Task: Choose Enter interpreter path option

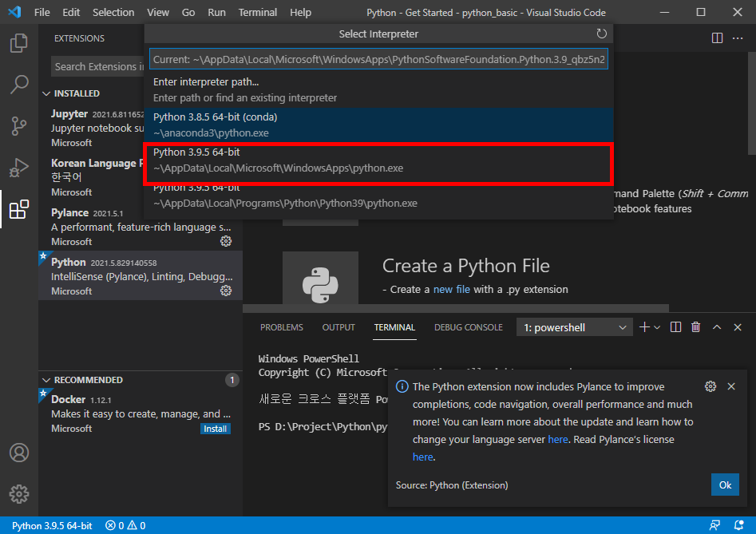Action: [378, 89]
